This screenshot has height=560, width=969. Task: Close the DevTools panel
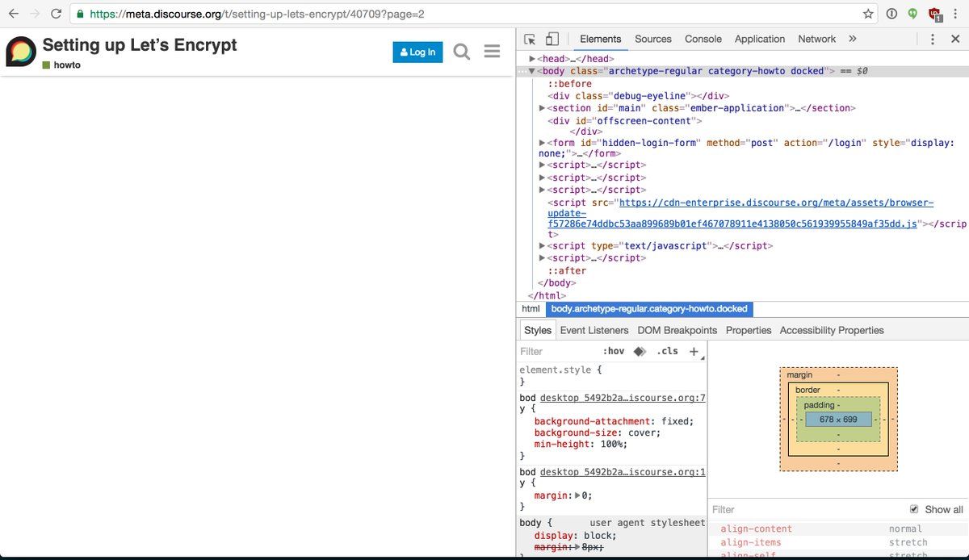click(954, 39)
